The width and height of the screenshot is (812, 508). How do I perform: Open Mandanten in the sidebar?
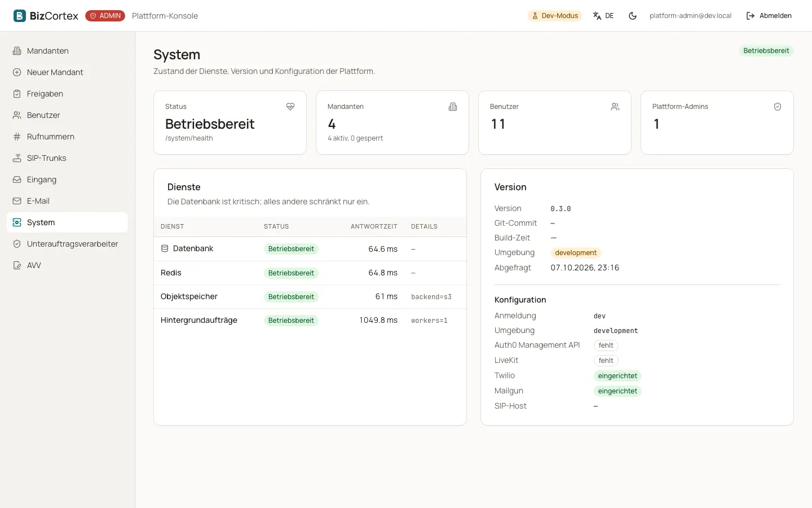point(67,51)
